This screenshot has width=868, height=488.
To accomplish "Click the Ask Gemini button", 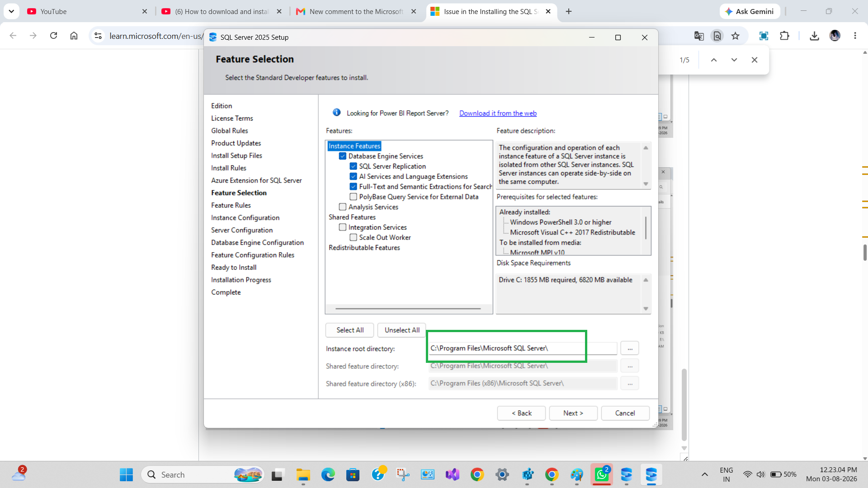I will (750, 11).
